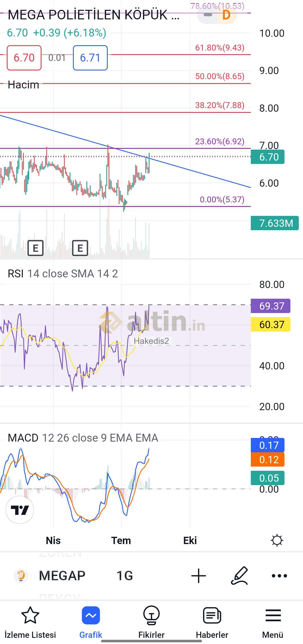The image size is (303, 644).
Task: Tap the Hacim volume legend label
Action: tap(23, 85)
